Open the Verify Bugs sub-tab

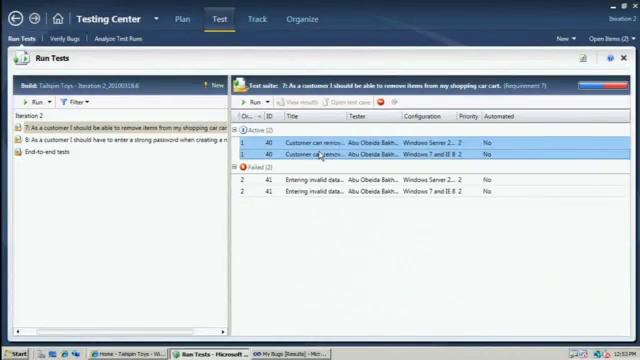[x=65, y=39]
